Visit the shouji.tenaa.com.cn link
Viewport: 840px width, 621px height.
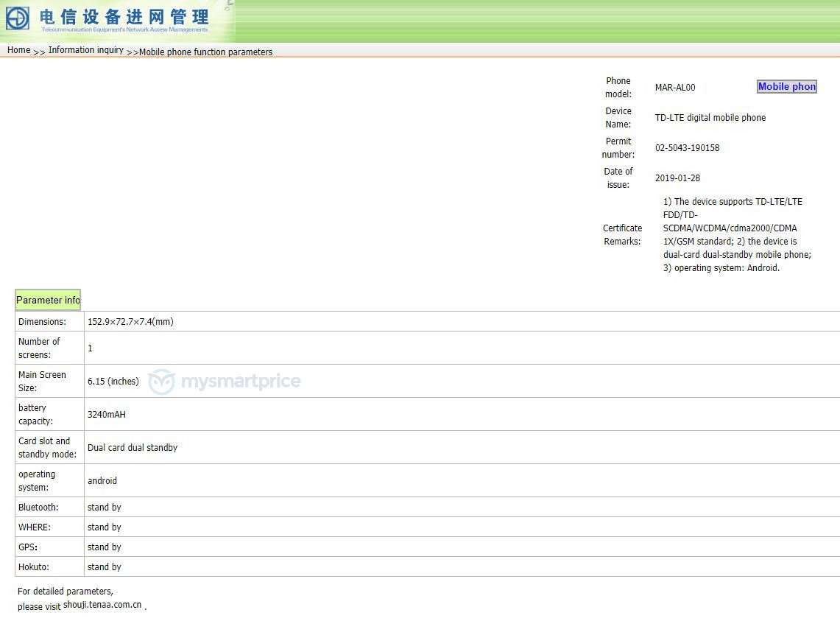click(102, 605)
